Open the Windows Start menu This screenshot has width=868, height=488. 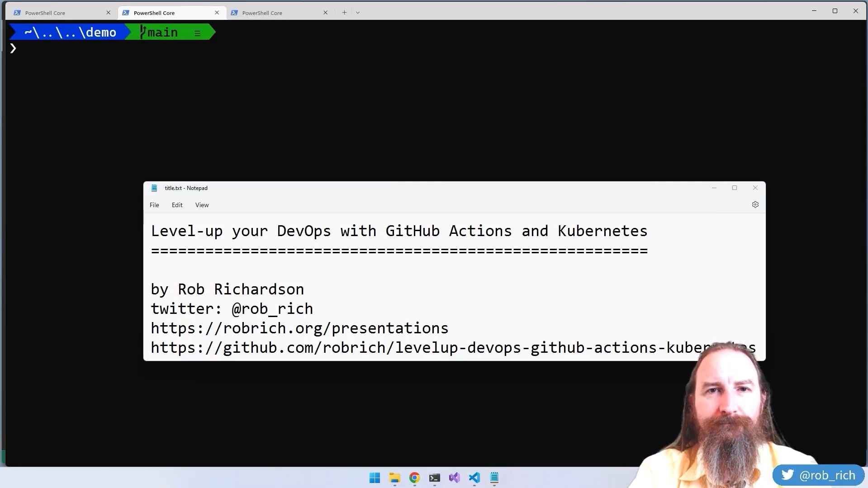pyautogui.click(x=375, y=478)
